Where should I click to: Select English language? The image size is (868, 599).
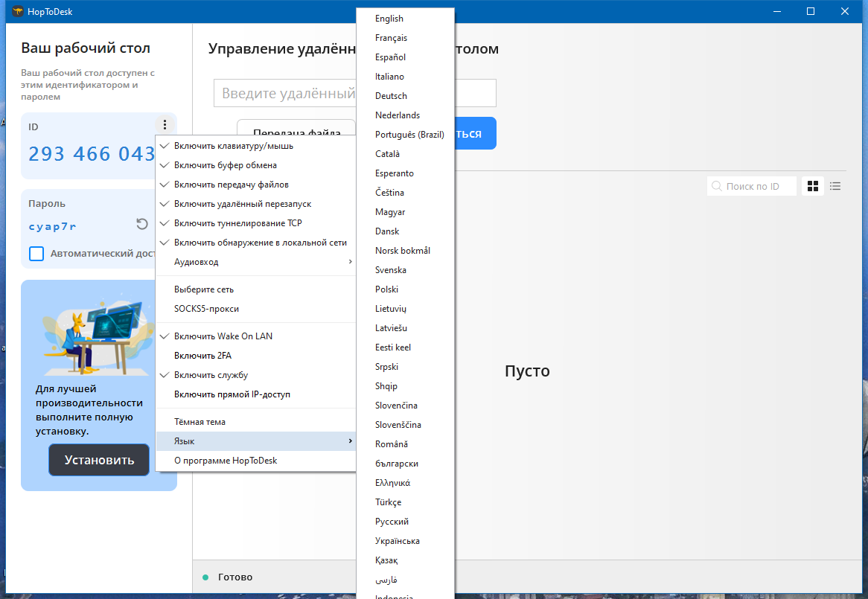[x=405, y=19]
